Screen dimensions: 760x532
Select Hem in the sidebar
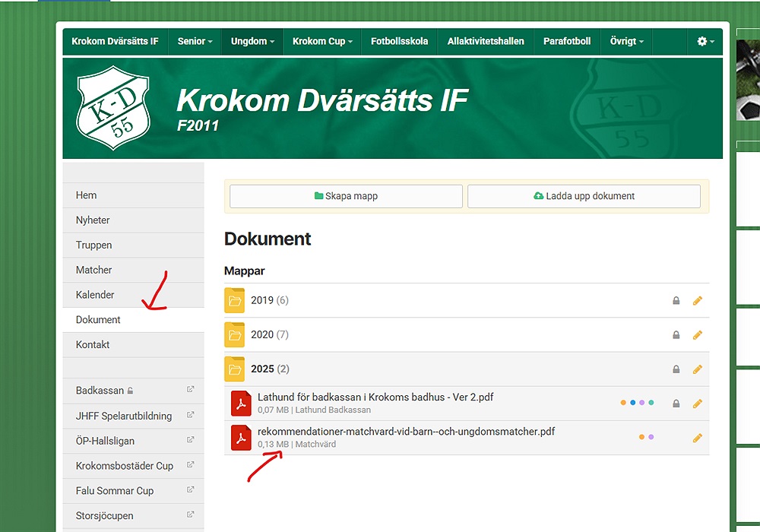tap(133, 195)
